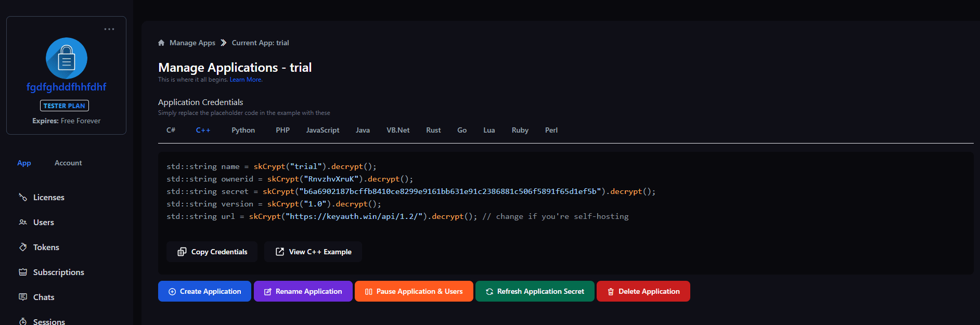Click the home icon in breadcrumb
This screenshot has height=325, width=980.
click(161, 43)
